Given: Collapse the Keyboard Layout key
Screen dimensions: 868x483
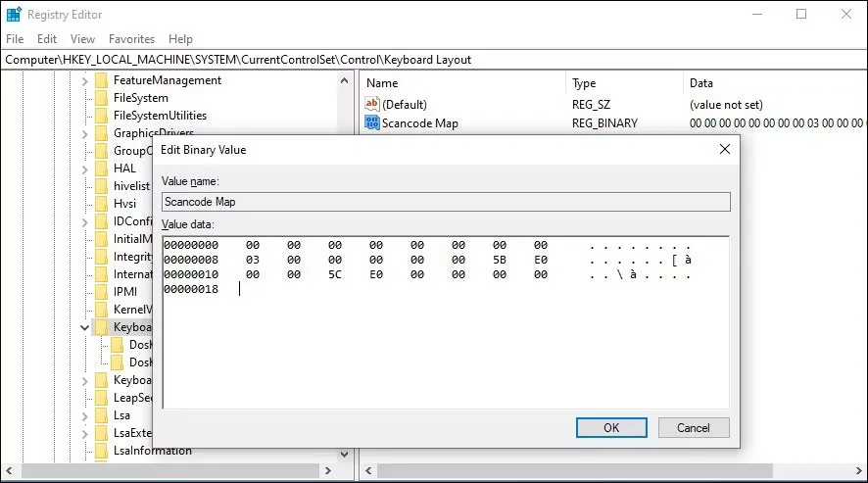Looking at the screenshot, I should (84, 327).
